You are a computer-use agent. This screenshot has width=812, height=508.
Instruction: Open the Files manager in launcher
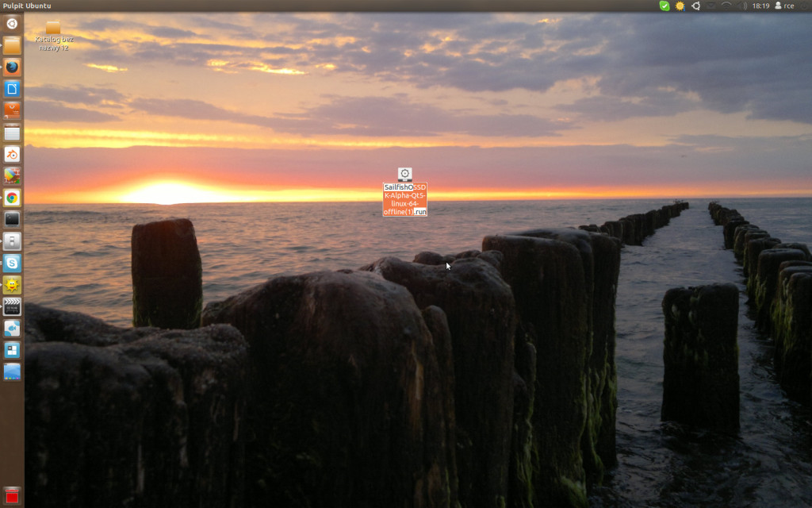pos(12,45)
